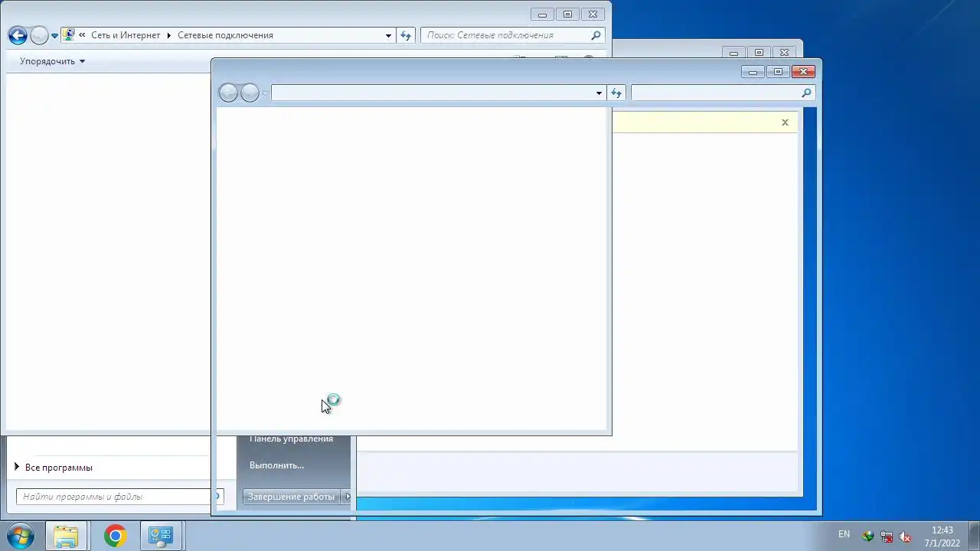Open the Упорядочить menu
The height and width of the screenshot is (551, 980).
tap(52, 61)
